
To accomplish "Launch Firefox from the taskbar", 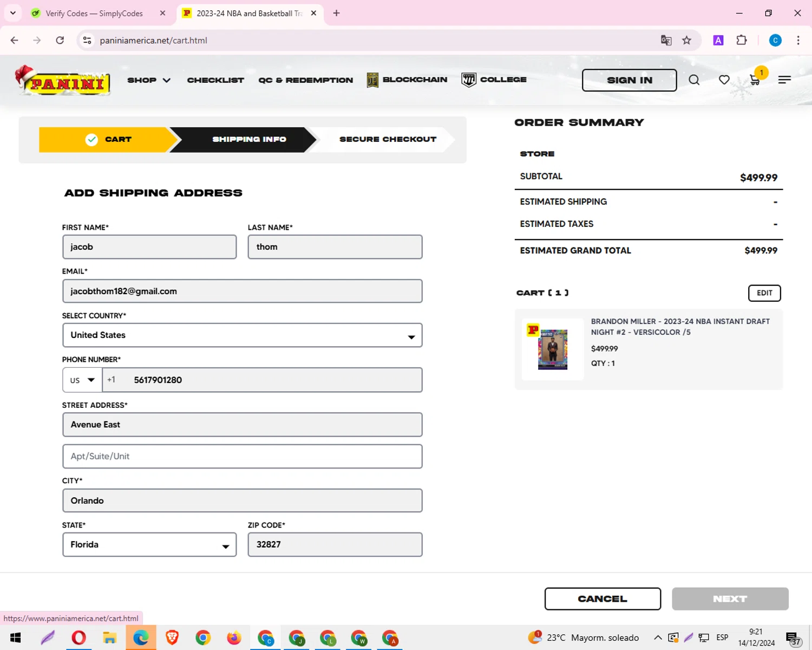I will (x=234, y=638).
